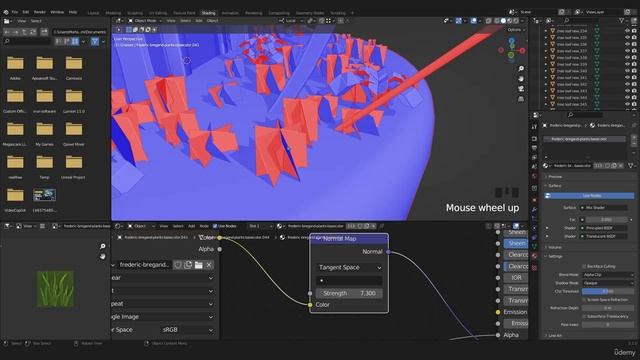640x360 pixels.
Task: Open the Render properties tab icon
Action: (534, 138)
